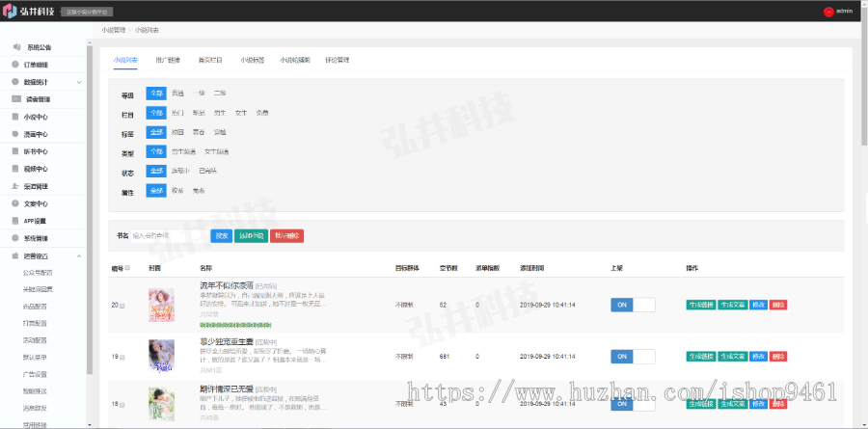
Task: Click 生成链接 for novel 19
Action: (701, 357)
